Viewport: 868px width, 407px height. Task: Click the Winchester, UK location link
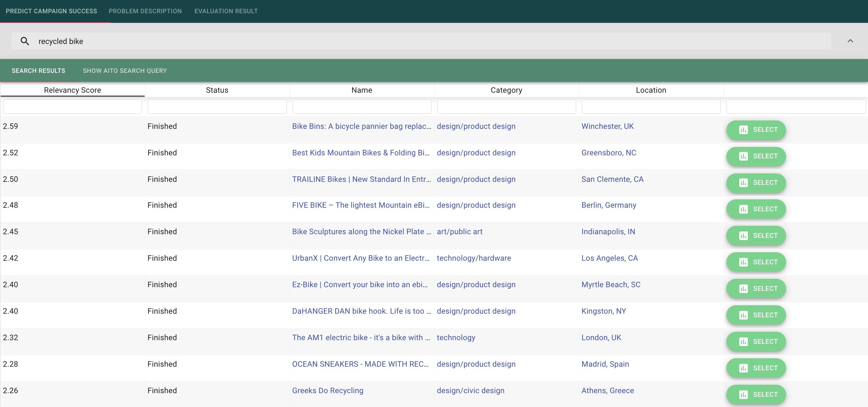[608, 126]
